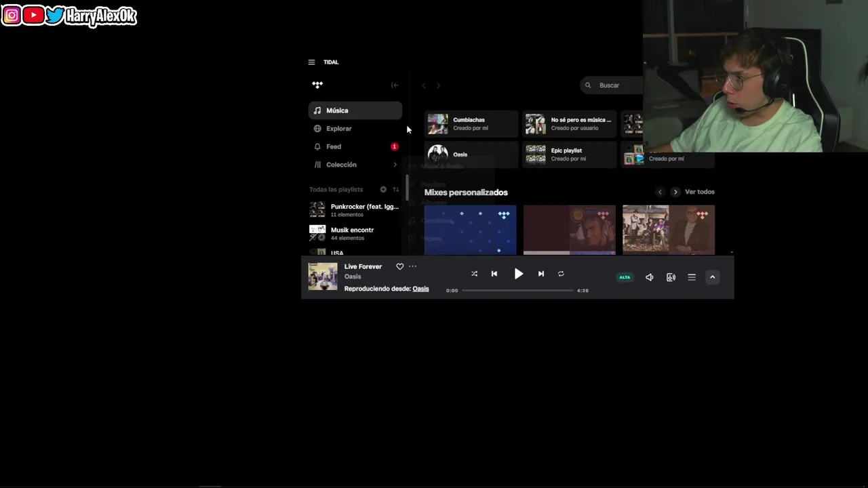Open the second personalized mix thumbnail

tap(570, 230)
